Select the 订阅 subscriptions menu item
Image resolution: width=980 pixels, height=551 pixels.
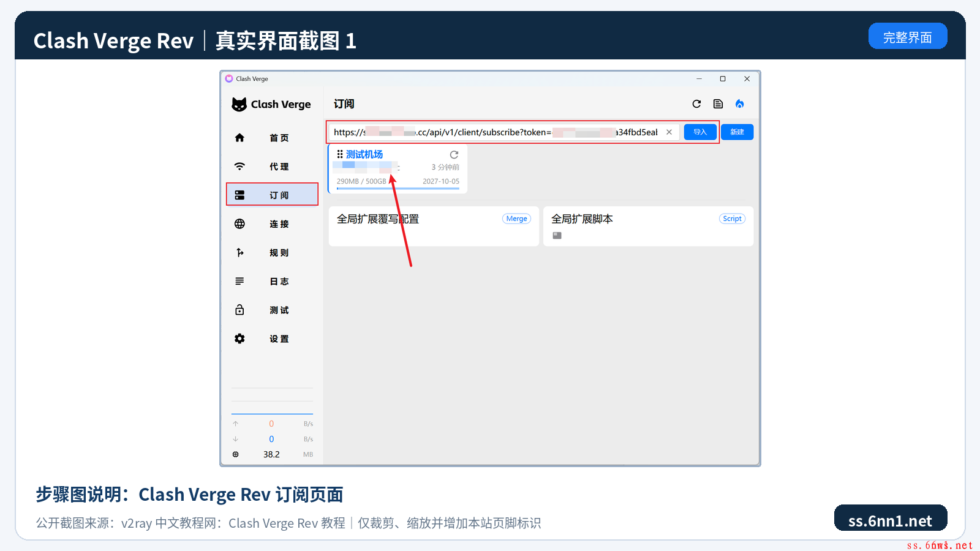tap(272, 195)
